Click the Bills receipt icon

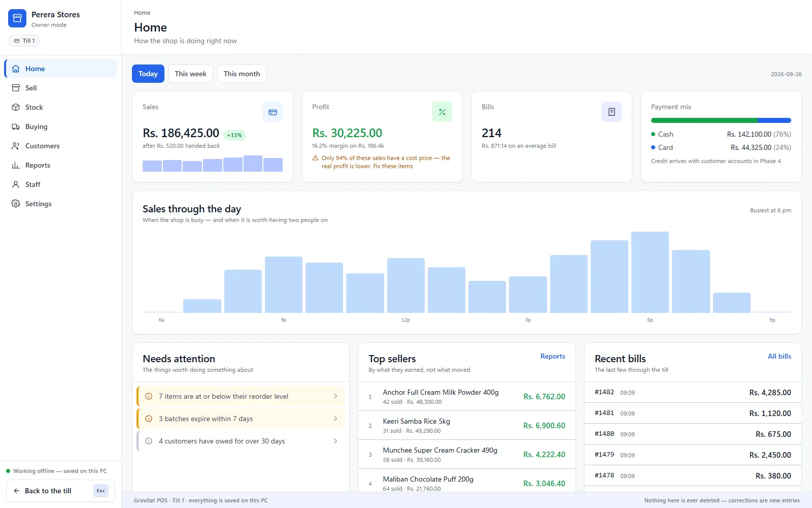pyautogui.click(x=612, y=112)
